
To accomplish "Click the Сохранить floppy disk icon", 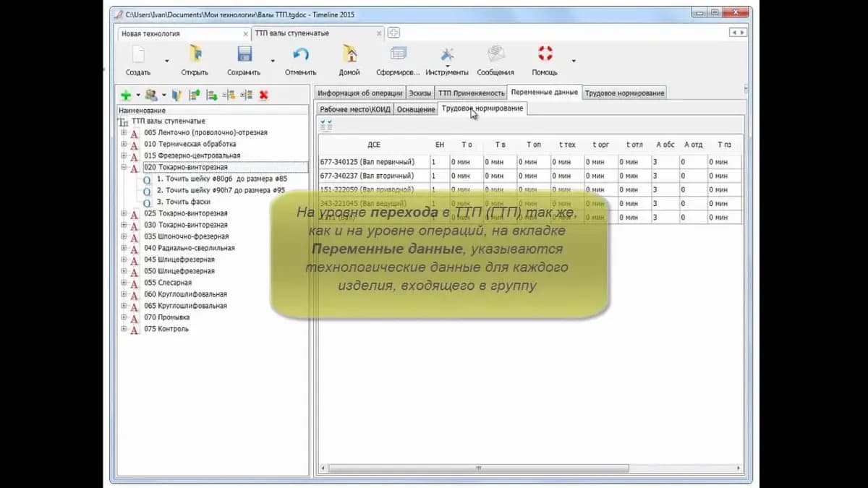I will click(x=244, y=54).
